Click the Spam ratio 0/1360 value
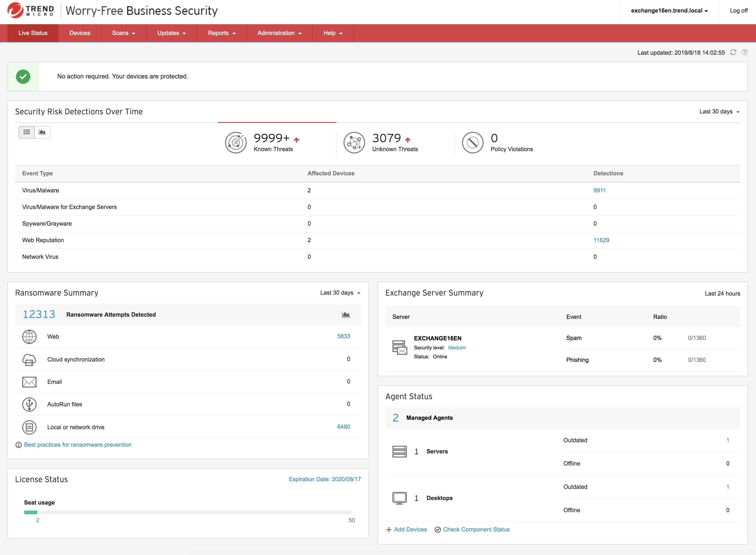 tap(697, 338)
